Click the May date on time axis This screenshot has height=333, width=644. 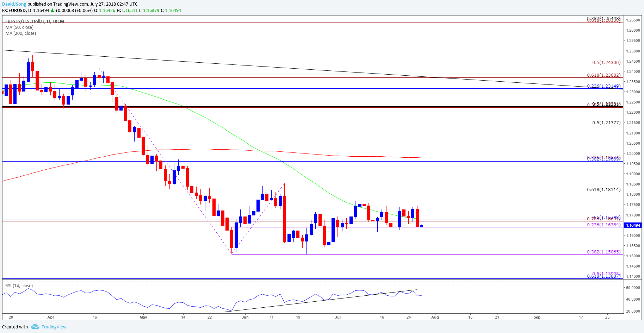pyautogui.click(x=143, y=317)
